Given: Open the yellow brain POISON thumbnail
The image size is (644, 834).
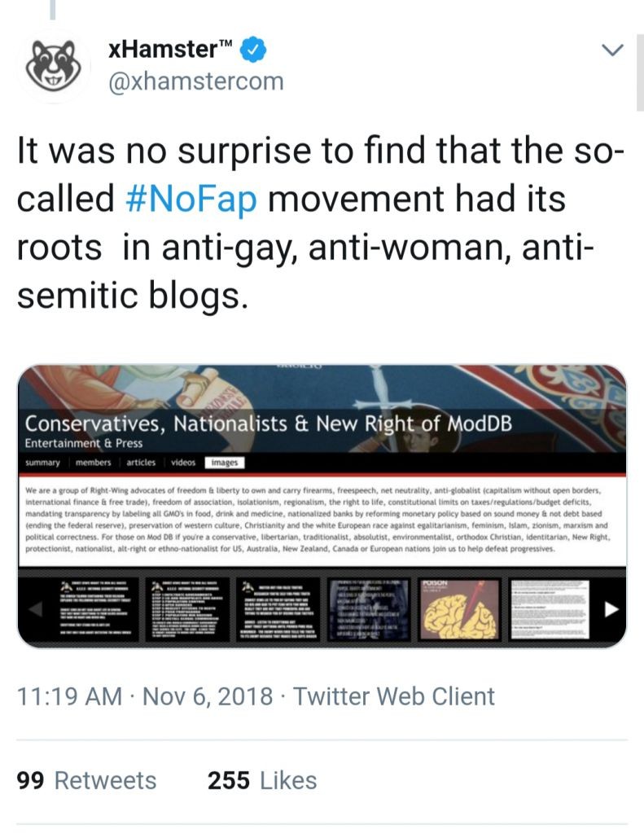Looking at the screenshot, I should 462,608.
